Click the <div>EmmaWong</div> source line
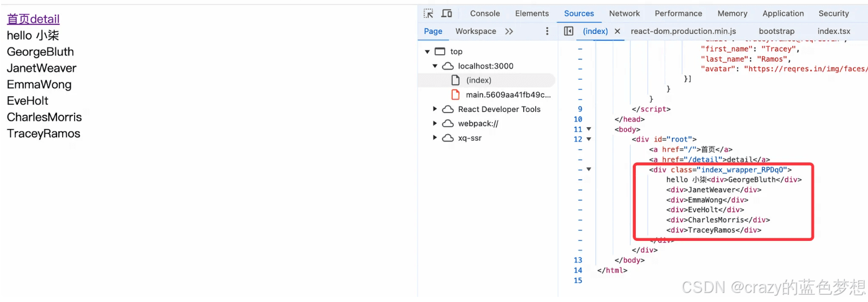 (x=707, y=200)
